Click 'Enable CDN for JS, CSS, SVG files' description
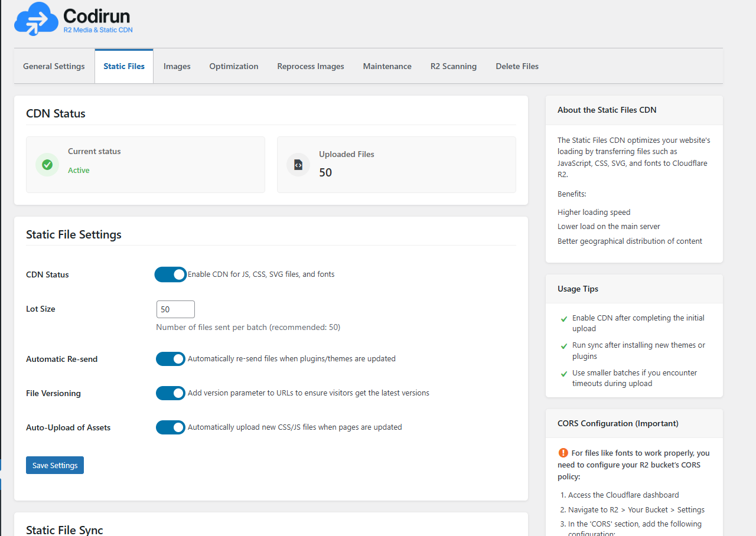Screen dimensions: 756x536 [x=261, y=274]
